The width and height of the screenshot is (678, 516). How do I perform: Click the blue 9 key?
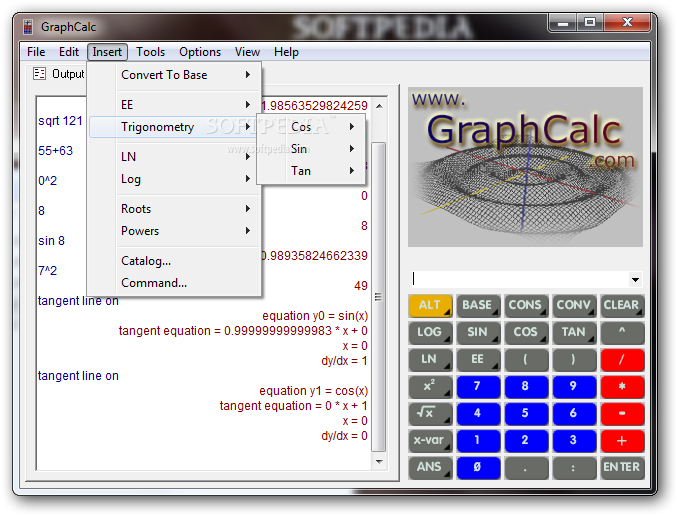click(x=574, y=387)
